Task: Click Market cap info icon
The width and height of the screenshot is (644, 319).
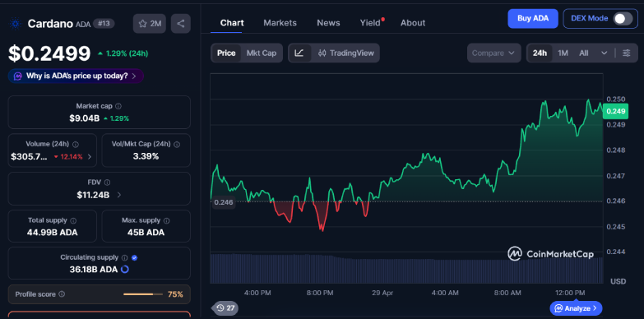Action: [118, 106]
